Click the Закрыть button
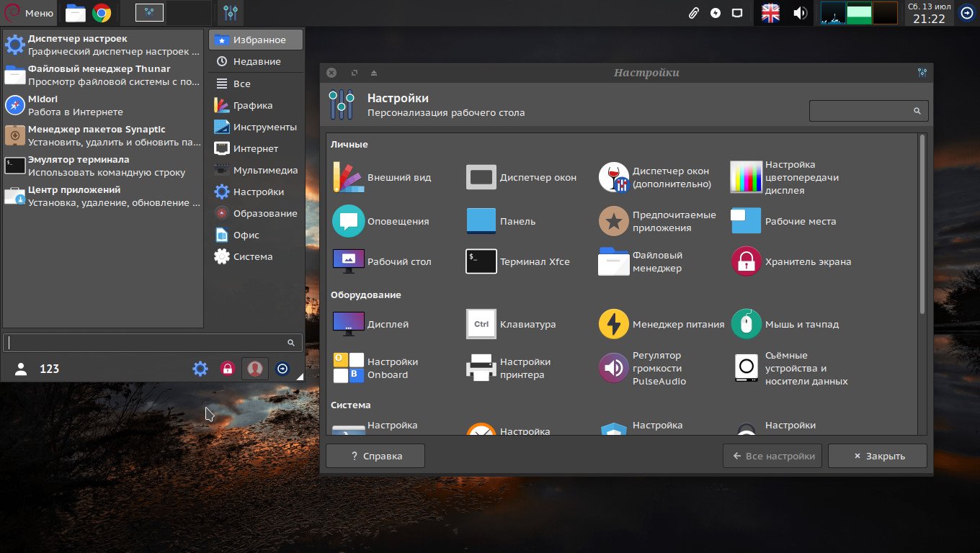This screenshot has width=980, height=553. tap(877, 456)
